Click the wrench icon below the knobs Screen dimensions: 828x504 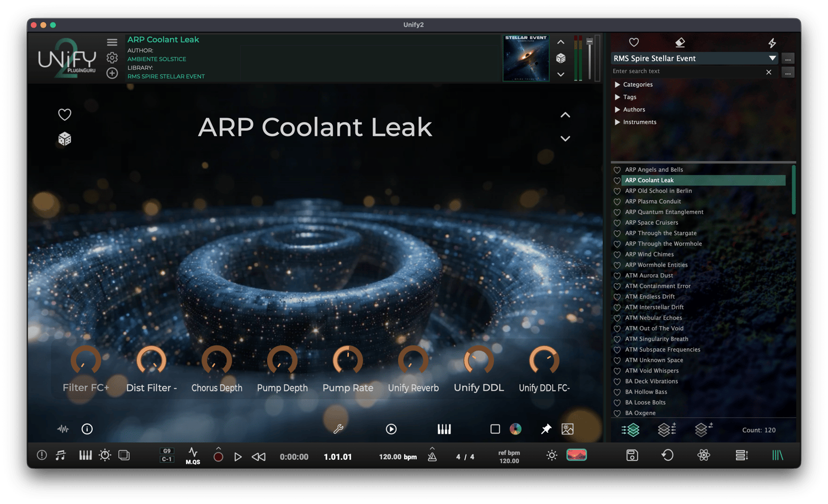click(338, 429)
